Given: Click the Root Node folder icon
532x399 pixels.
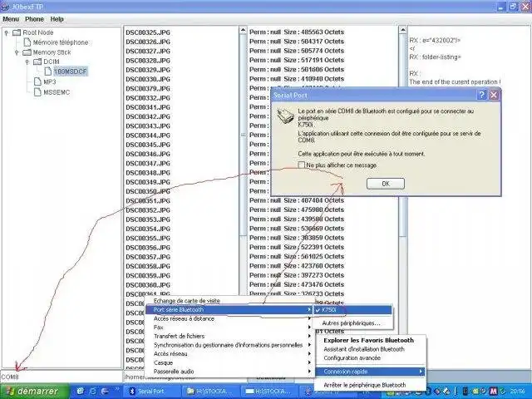Looking at the screenshot, I should pos(17,32).
